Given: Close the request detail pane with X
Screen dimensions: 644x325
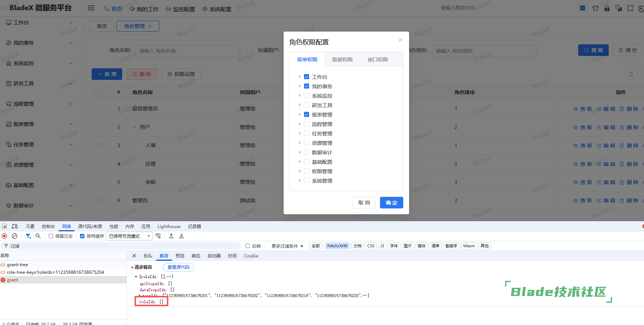Looking at the screenshot, I should [134, 256].
